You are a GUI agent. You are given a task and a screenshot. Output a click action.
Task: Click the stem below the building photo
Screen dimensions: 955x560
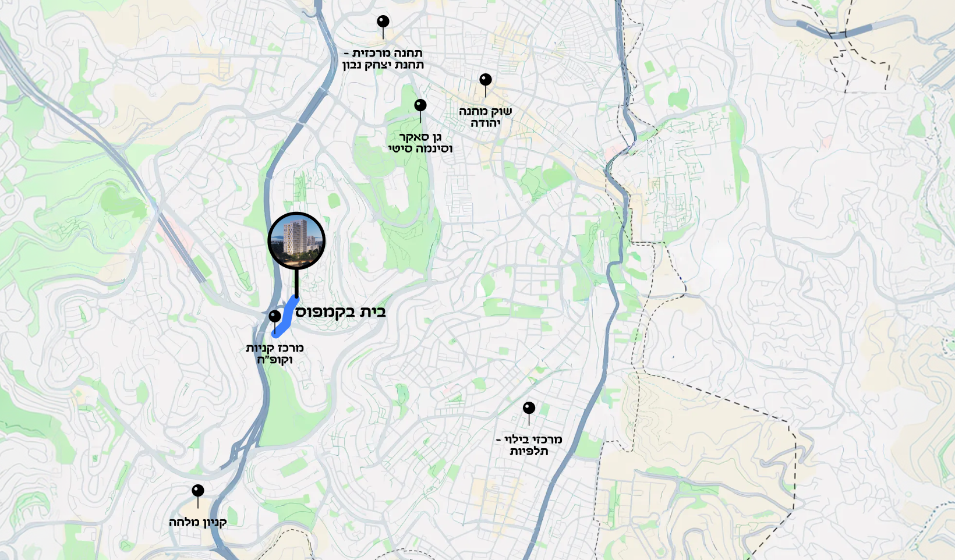[297, 283]
